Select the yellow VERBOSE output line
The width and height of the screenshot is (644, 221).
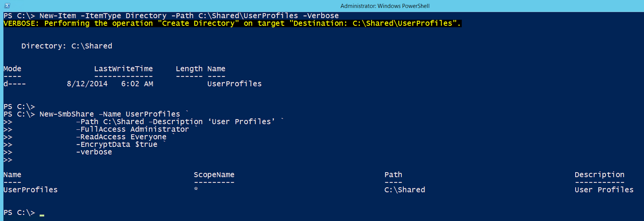coord(232,23)
